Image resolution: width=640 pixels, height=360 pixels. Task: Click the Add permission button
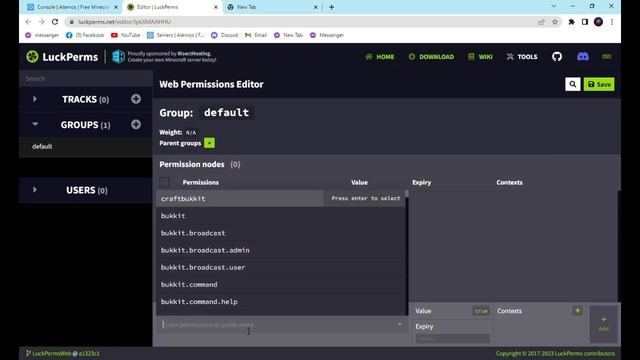(603, 324)
